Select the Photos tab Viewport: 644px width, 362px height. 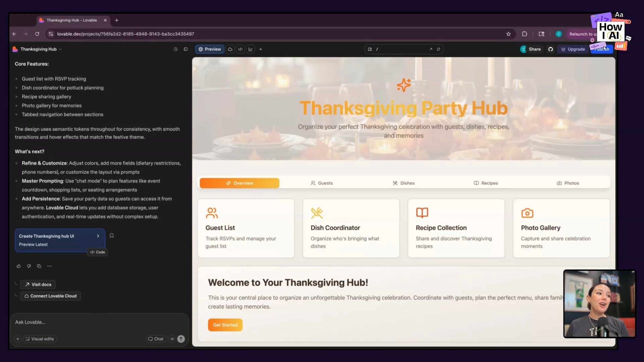point(568,183)
